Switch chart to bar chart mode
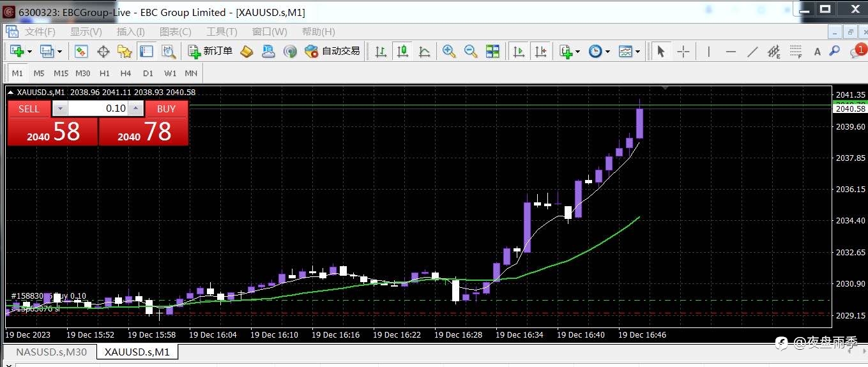Screen dimensions: 868x367 (381, 52)
